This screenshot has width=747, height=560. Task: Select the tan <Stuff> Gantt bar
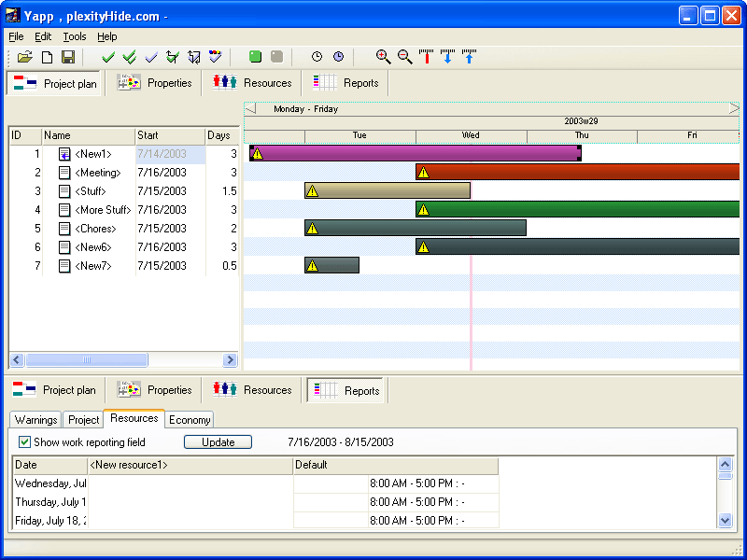click(x=388, y=191)
